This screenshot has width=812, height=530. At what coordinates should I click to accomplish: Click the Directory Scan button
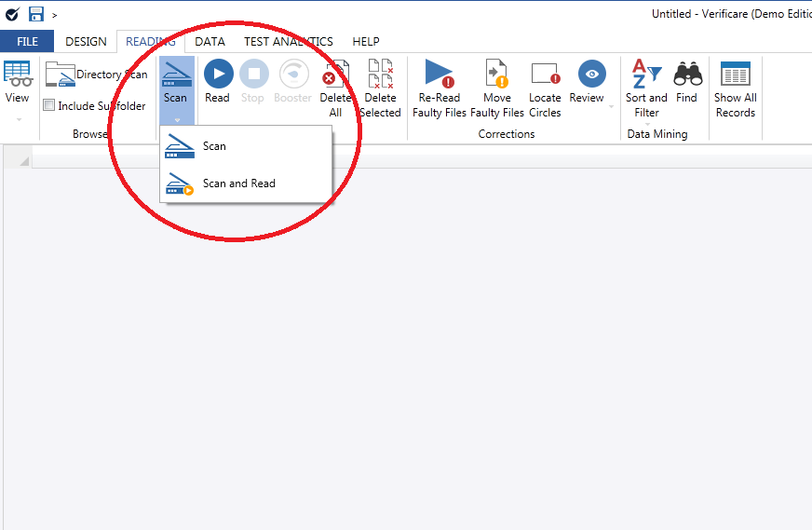[x=96, y=75]
